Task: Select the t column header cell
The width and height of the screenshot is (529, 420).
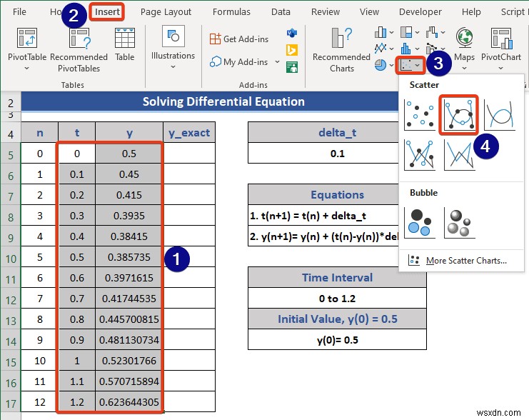Action: tap(77, 133)
